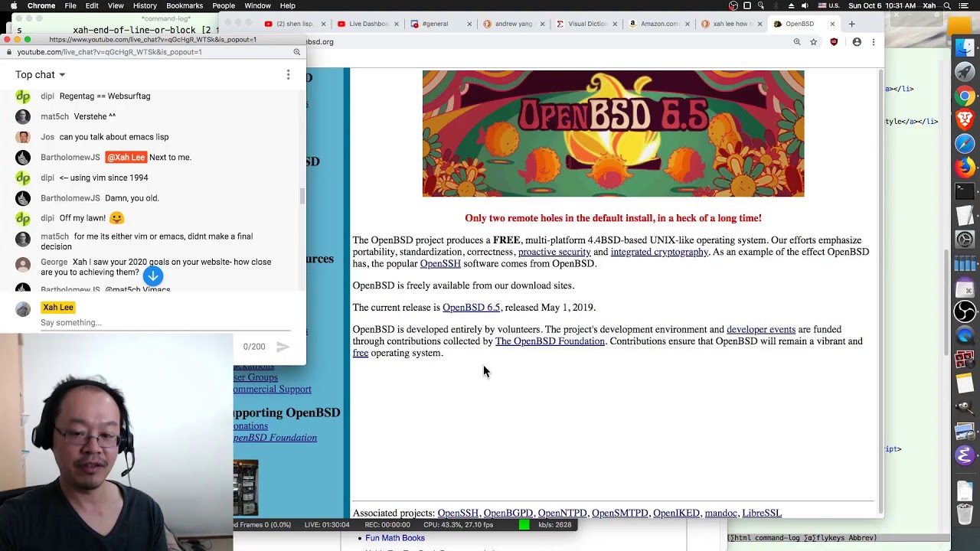Open the OpenNTPD associated project link

pos(562,514)
